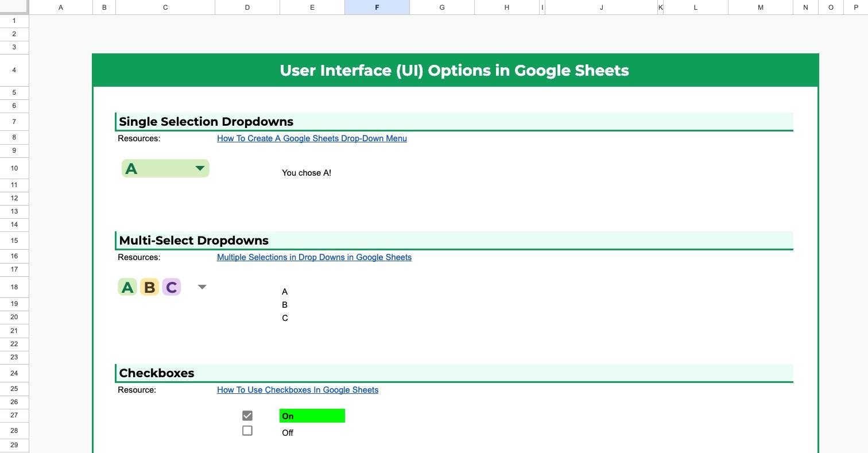Click the 'User Interface (UI) Options' title banner
Image resolution: width=868 pixels, height=453 pixels.
click(455, 71)
